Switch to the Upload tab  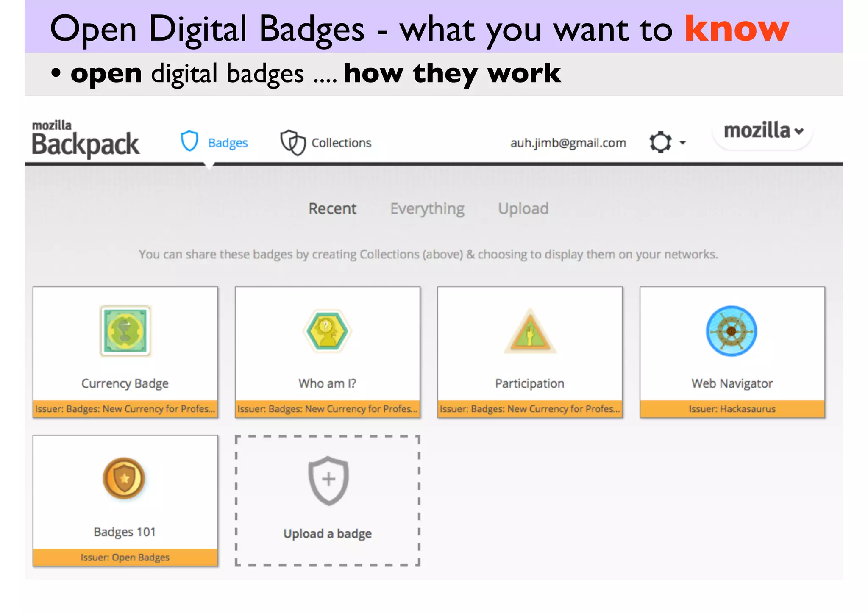pos(523,209)
